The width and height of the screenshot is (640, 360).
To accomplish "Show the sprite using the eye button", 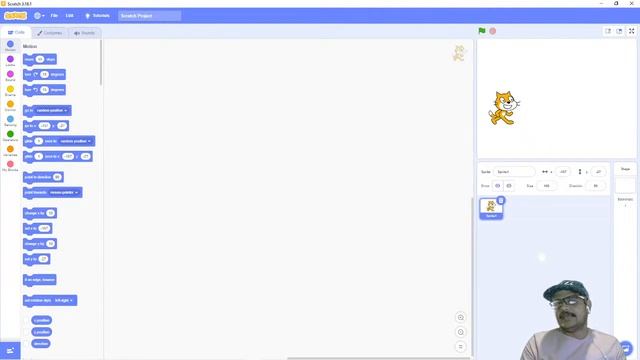I will (498, 186).
